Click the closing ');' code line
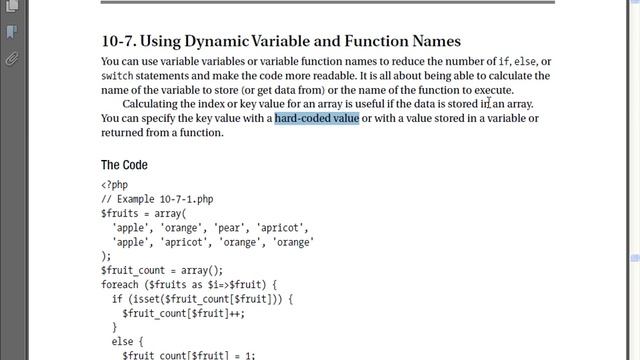This screenshot has width=640, height=360. click(x=106, y=256)
